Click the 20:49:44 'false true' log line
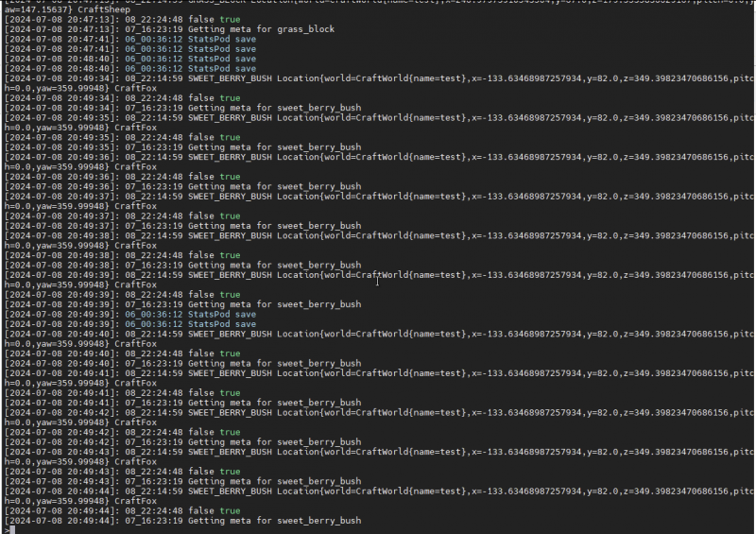This screenshot has width=756, height=534. pos(123,511)
